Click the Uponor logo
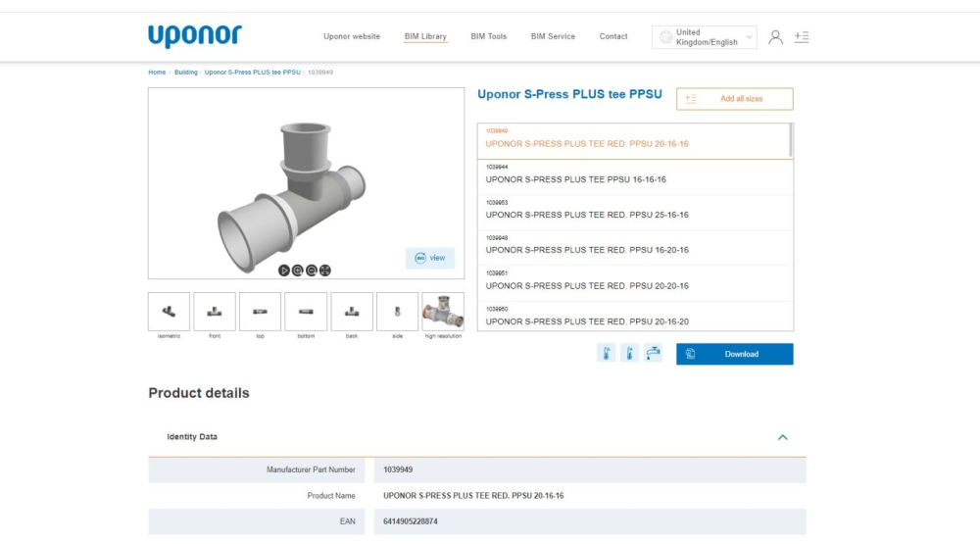 [x=194, y=36]
